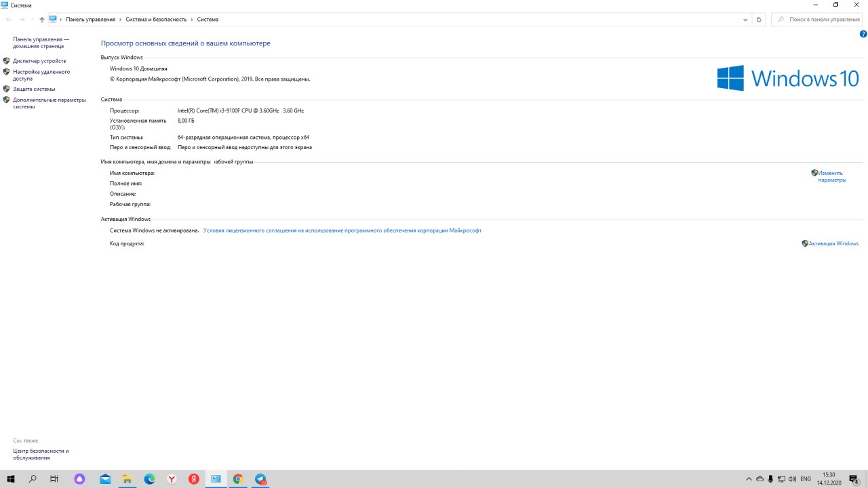This screenshot has width=868, height=488.
Task: Expand chevron after "Система и безопасность" breadcrumb
Action: point(192,20)
